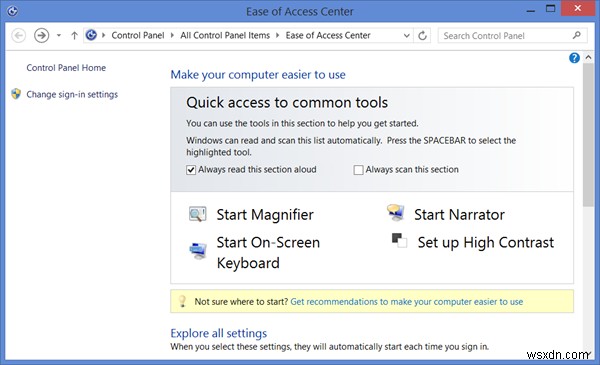
Task: Click the shield icon beside Change sign-in settings
Action: coord(16,94)
